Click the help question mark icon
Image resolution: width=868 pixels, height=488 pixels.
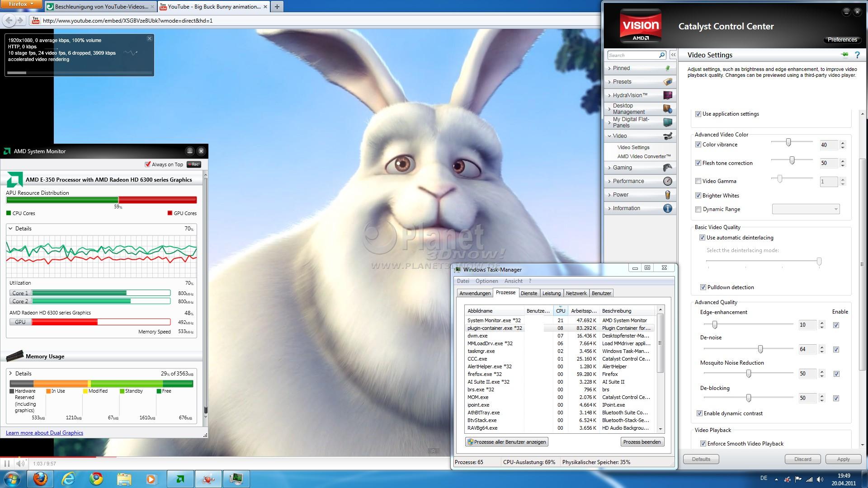pyautogui.click(x=857, y=55)
